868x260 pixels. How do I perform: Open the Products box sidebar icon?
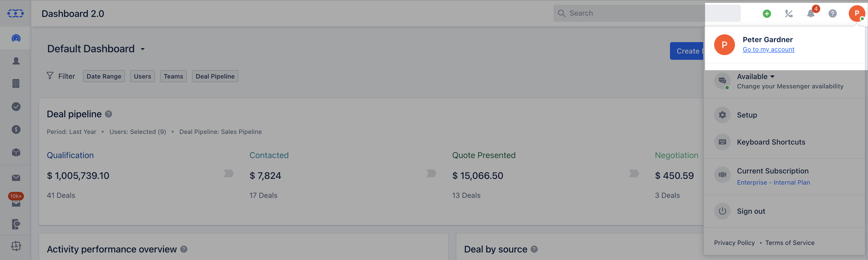[16, 152]
